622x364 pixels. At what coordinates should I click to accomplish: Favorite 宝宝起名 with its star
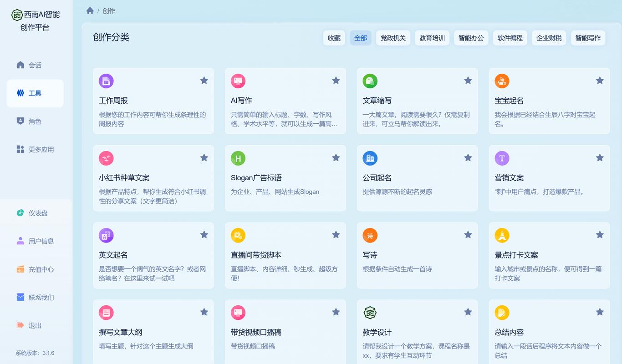click(600, 81)
